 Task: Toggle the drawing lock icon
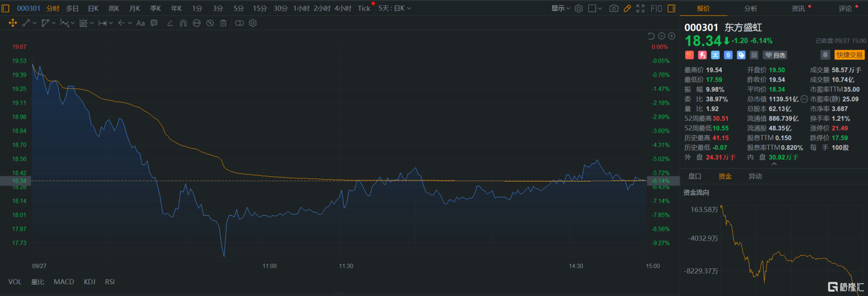[197, 23]
